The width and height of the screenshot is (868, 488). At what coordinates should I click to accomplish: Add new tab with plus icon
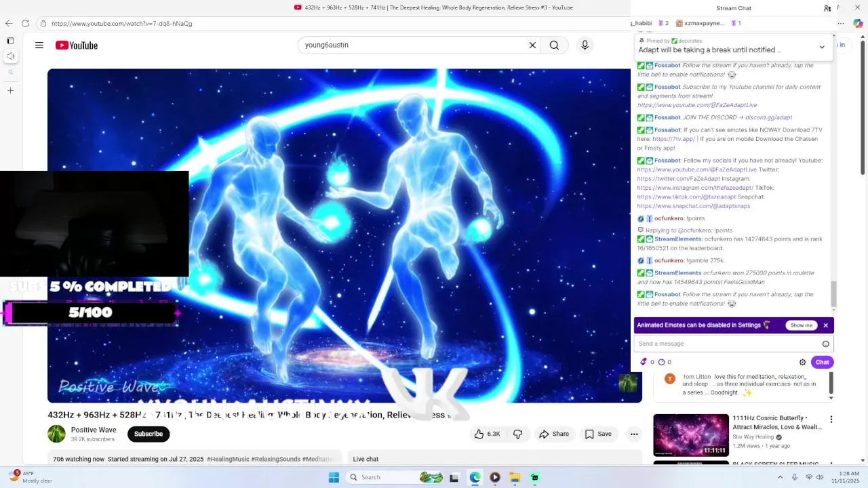click(10, 90)
